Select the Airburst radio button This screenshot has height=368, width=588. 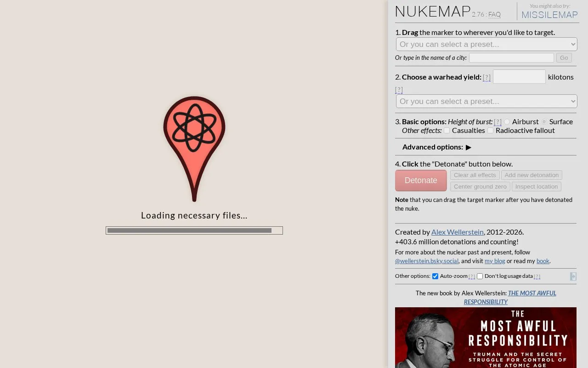coord(507,122)
